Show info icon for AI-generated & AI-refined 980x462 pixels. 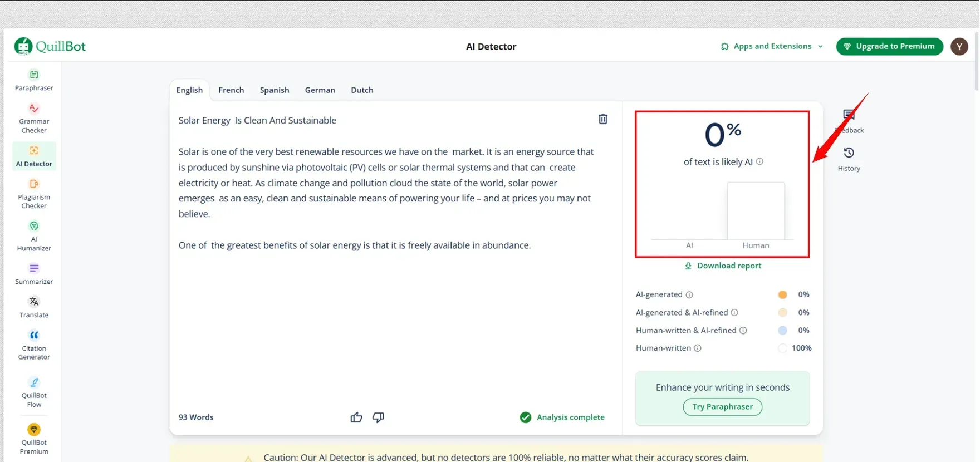pos(734,312)
